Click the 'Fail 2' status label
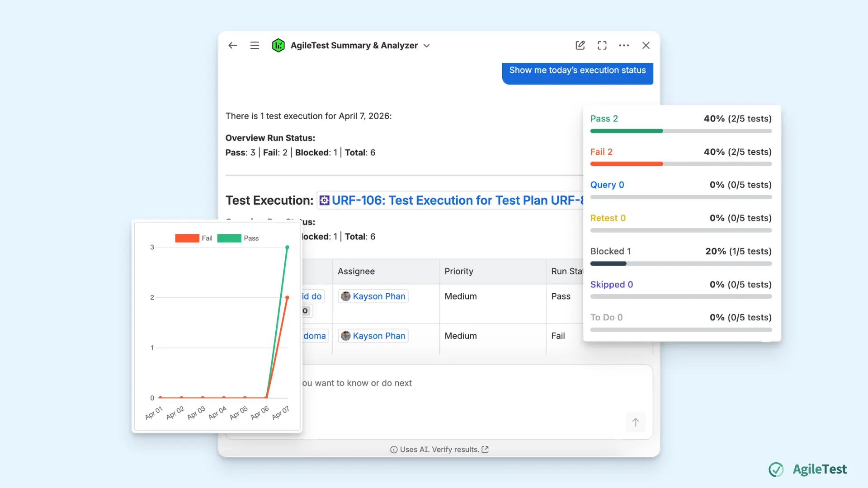 601,152
